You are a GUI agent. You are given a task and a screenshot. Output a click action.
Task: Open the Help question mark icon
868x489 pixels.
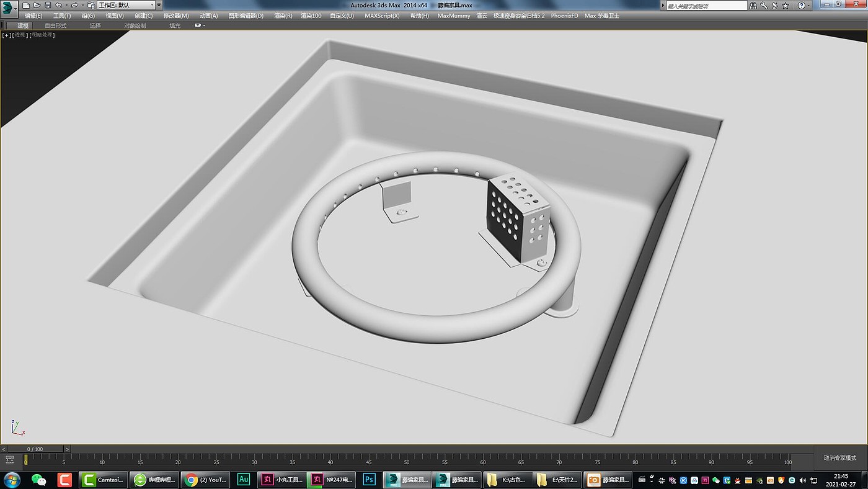[801, 5]
